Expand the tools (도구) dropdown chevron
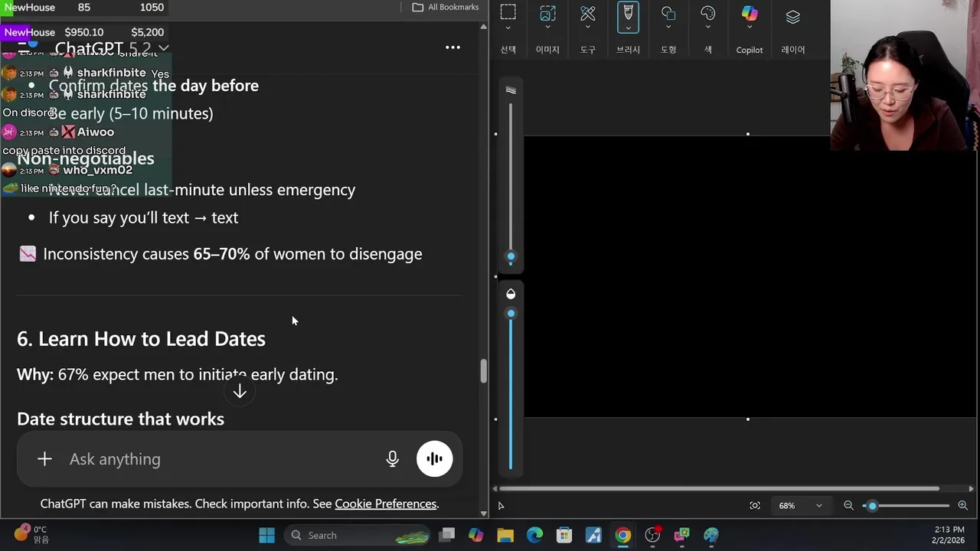The height and width of the screenshot is (551, 980). coord(588,28)
